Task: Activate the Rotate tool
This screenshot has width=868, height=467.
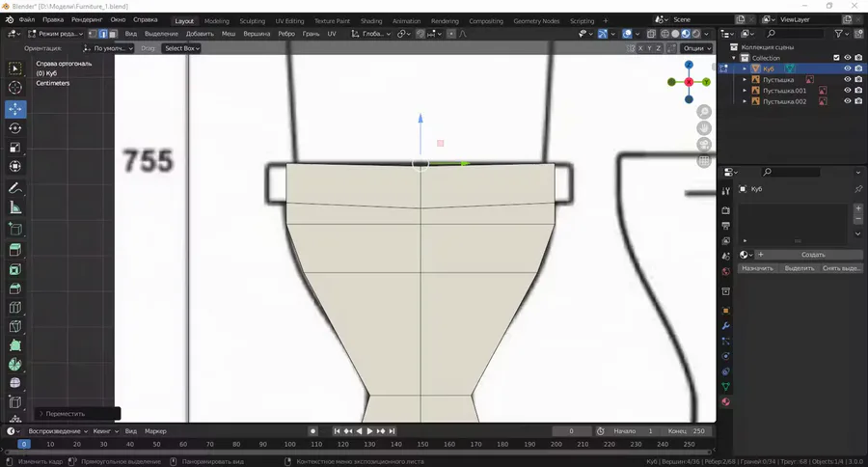Action: (14, 128)
